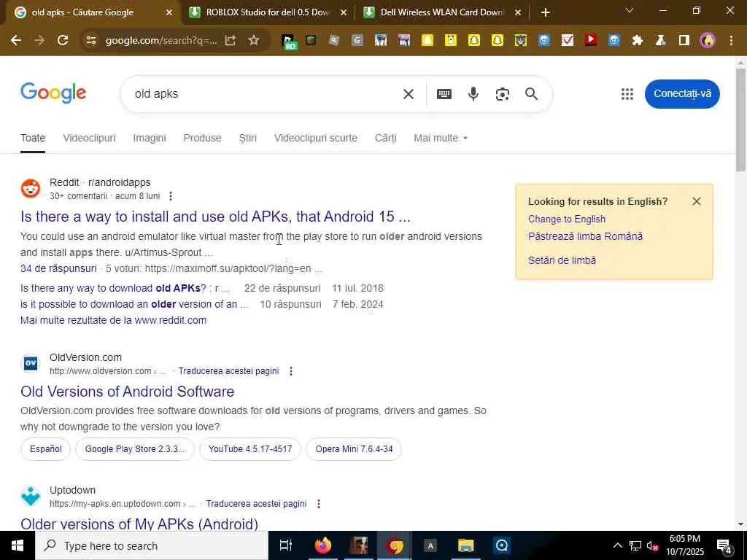Screen dimensions: 747x560
Task: Open the red play button extension
Action: pyautogui.click(x=591, y=41)
